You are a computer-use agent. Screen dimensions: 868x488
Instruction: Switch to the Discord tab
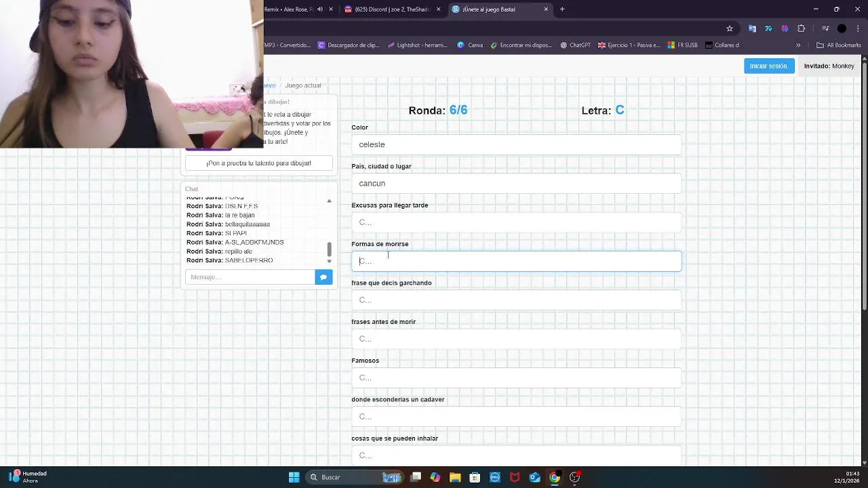click(392, 9)
